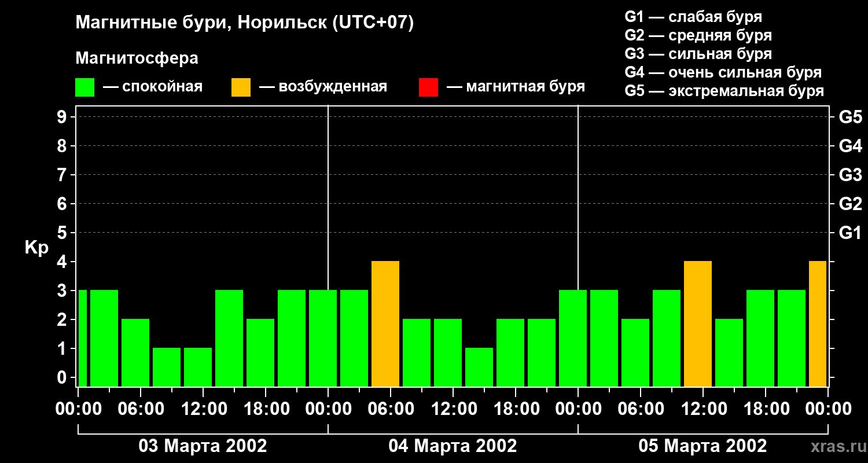Click the 04 Марта 2002 date label

click(x=453, y=446)
